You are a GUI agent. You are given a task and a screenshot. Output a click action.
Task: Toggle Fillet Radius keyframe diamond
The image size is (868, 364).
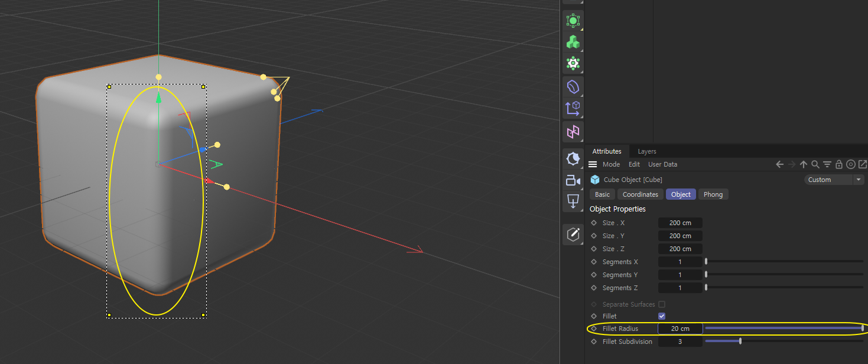(594, 329)
